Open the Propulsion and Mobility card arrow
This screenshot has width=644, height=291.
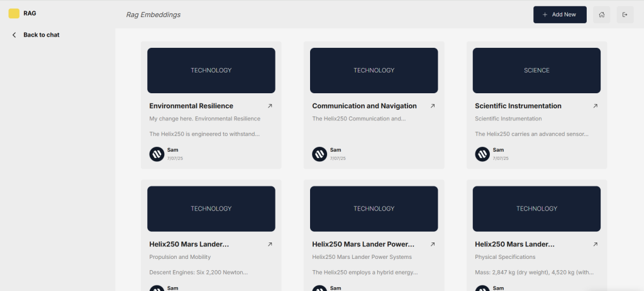(x=270, y=244)
